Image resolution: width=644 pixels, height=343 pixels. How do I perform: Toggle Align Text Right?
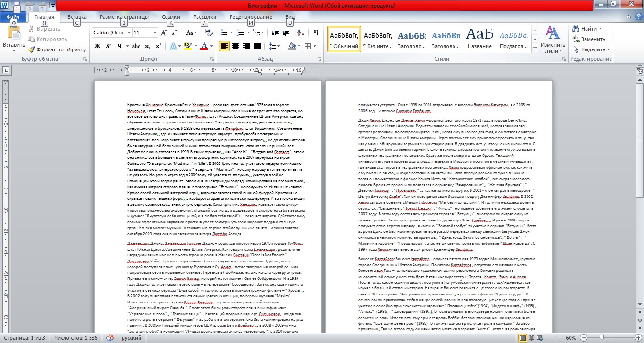(x=246, y=46)
